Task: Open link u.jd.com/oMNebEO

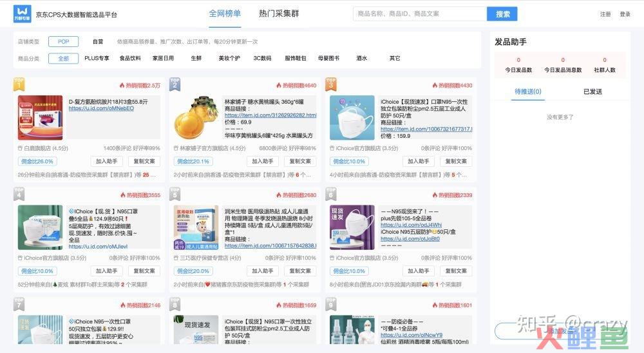Action: pos(101,108)
